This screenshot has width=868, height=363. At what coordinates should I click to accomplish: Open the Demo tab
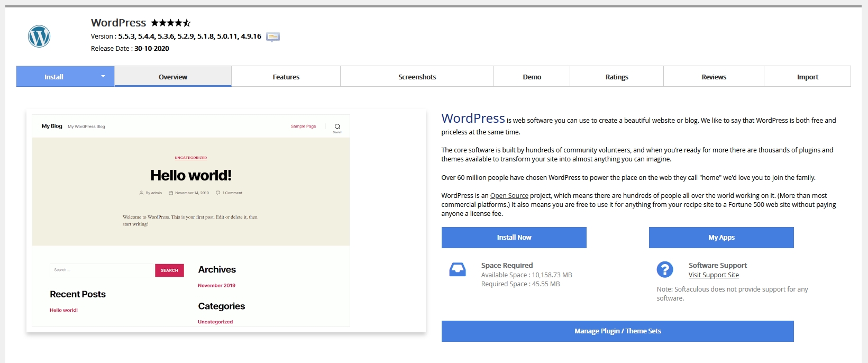point(532,77)
